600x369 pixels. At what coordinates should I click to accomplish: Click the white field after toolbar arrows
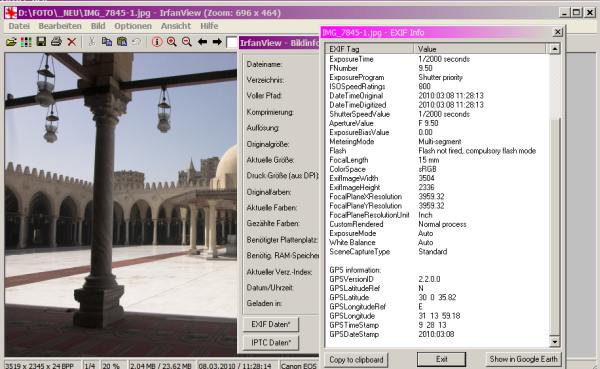[x=232, y=42]
